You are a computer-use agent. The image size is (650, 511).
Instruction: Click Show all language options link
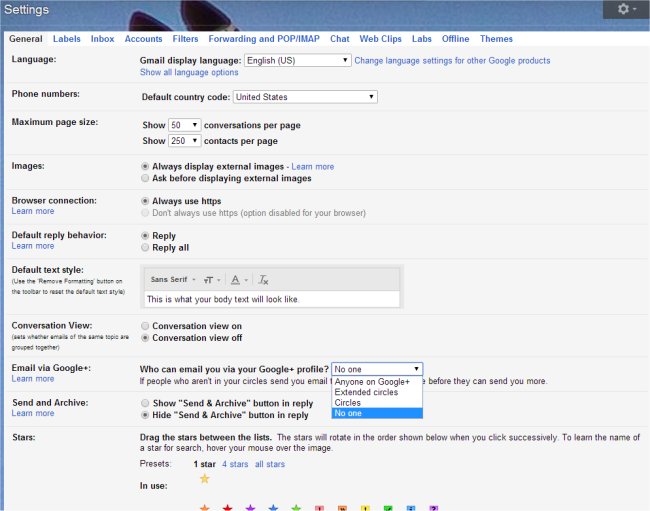click(189, 72)
